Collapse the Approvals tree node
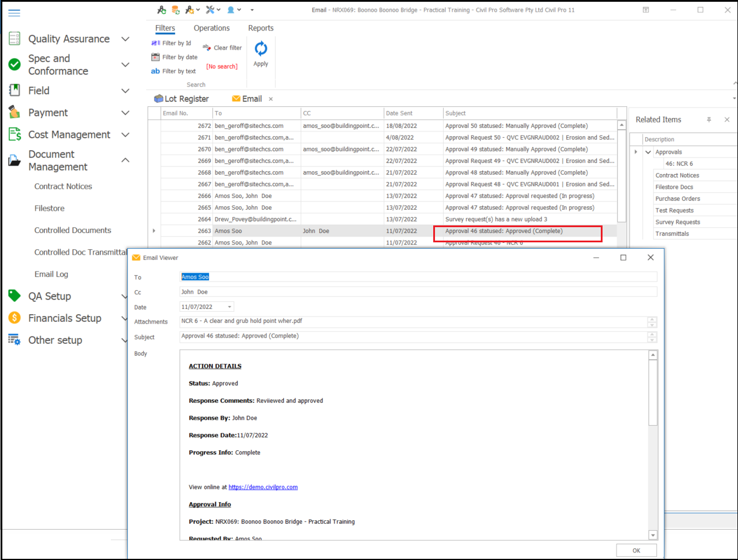Image resolution: width=738 pixels, height=560 pixels. 648,152
